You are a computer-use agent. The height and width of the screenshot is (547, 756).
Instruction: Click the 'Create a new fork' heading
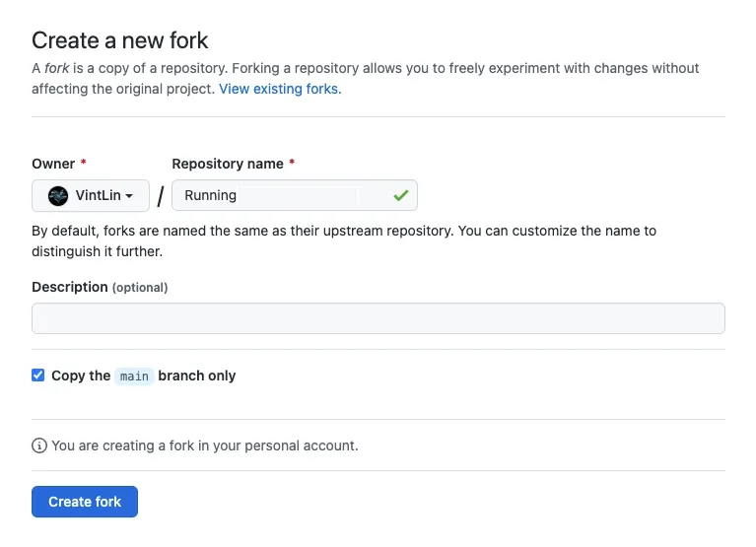point(120,40)
